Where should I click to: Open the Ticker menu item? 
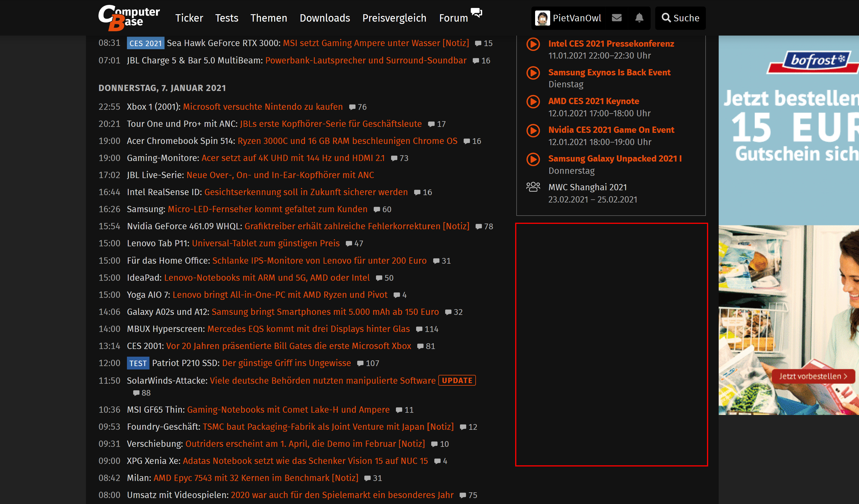point(189,18)
